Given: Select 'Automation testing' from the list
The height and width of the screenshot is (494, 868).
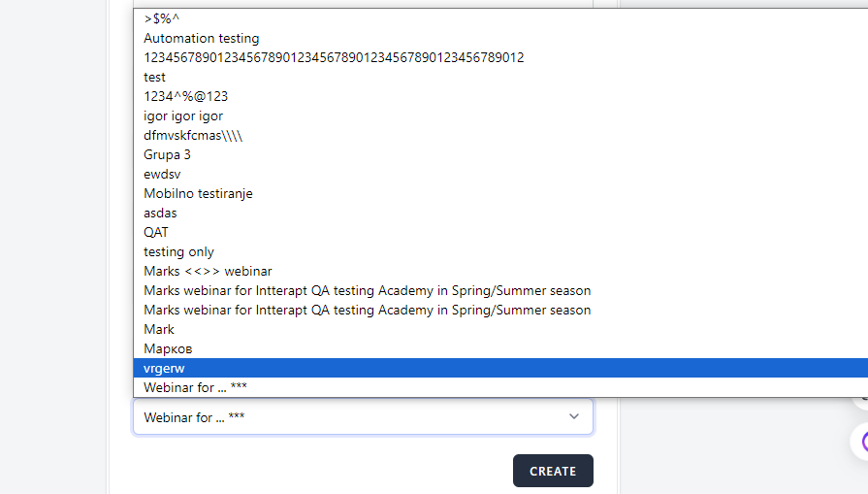Looking at the screenshot, I should tap(202, 39).
